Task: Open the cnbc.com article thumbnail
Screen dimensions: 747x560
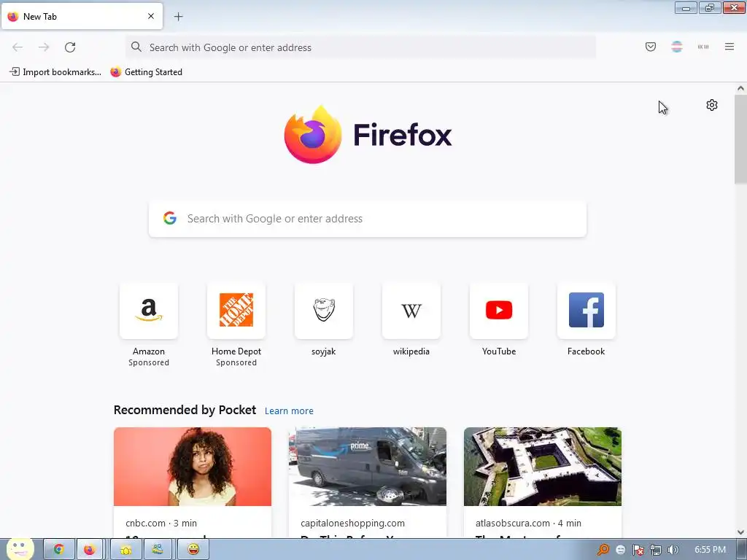Action: [193, 467]
